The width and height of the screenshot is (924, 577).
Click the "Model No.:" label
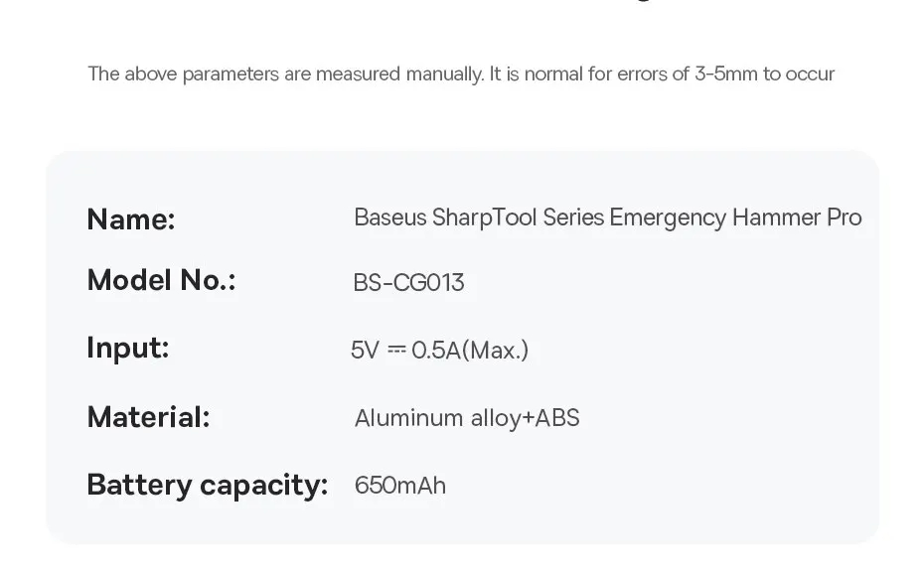click(x=161, y=281)
